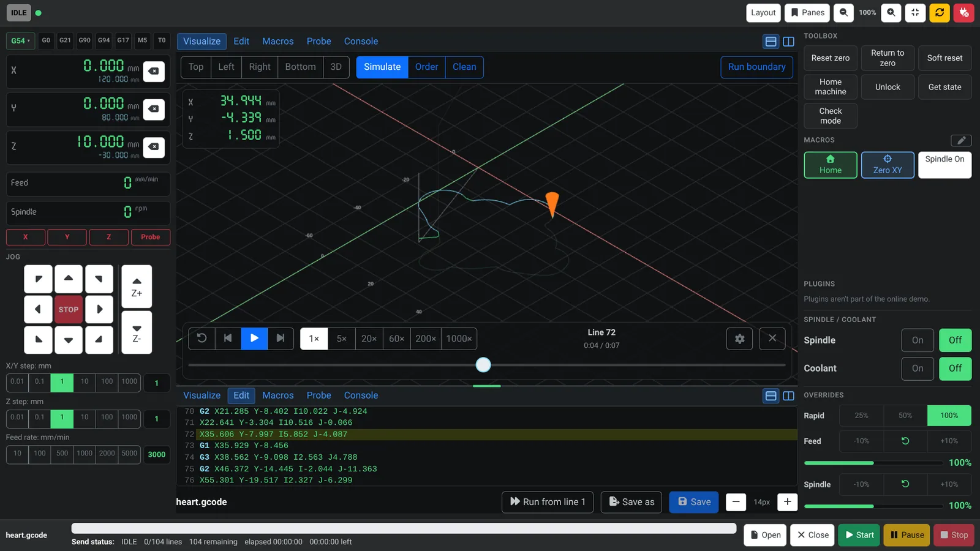Click the zoom out magnifier icon
This screenshot has height=551, width=980.
[x=843, y=12]
